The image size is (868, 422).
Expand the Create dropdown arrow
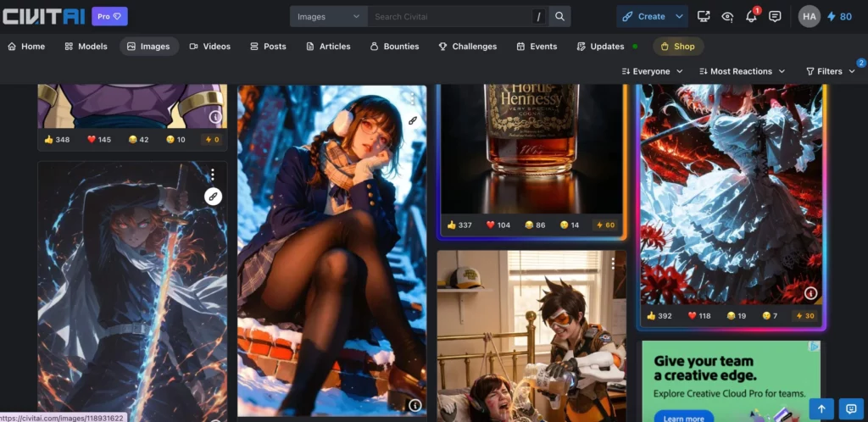coord(679,17)
